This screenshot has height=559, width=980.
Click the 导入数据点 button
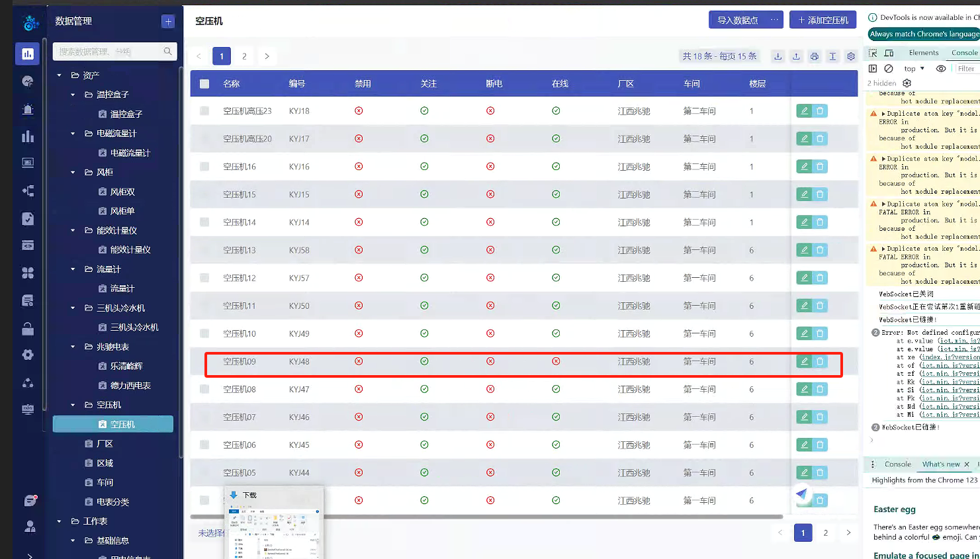click(738, 20)
